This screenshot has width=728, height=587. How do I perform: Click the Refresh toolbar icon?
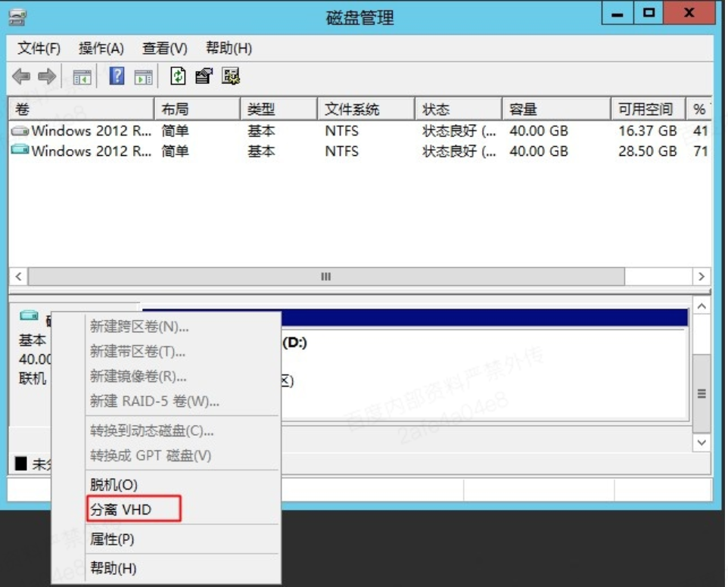pyautogui.click(x=178, y=76)
